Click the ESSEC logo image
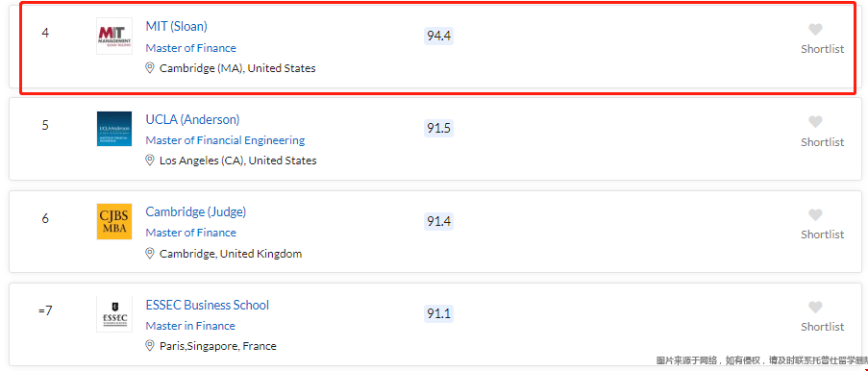Screen dimensions: 868x371 [114, 314]
